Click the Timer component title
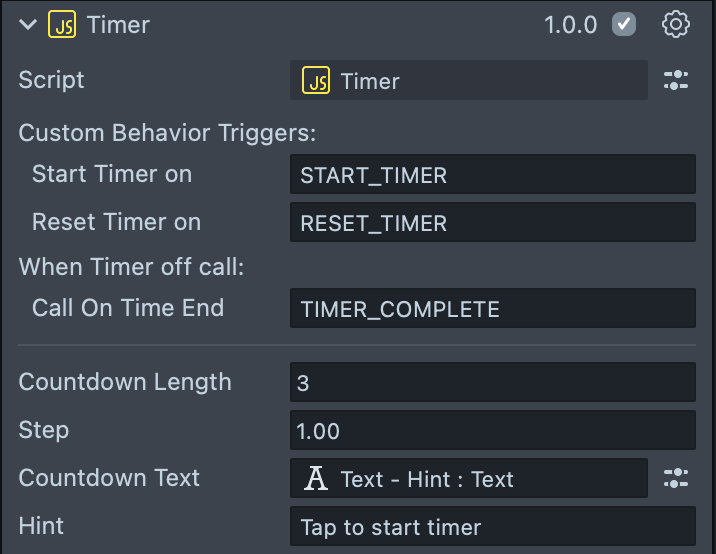 [118, 25]
